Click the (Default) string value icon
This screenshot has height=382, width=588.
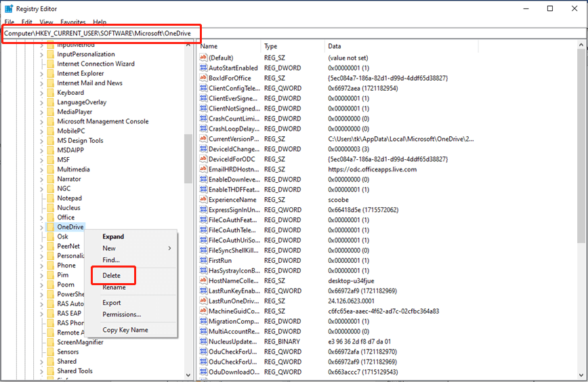pyautogui.click(x=203, y=58)
